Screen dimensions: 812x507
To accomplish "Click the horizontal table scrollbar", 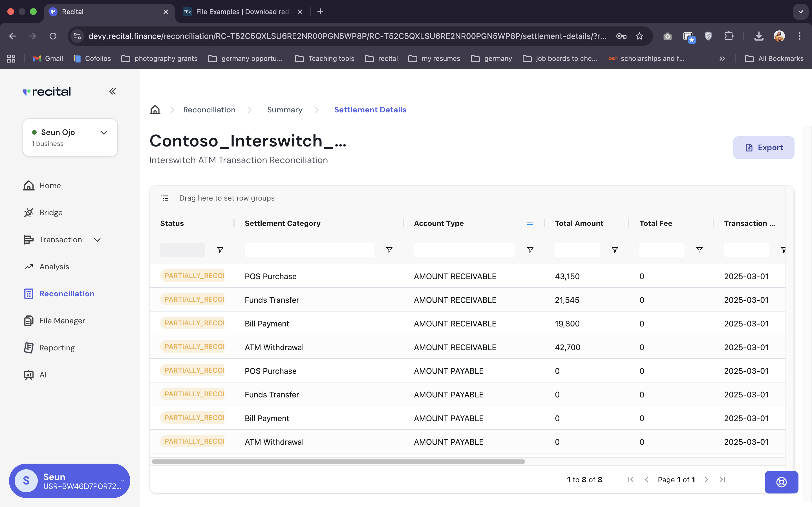I will 338,461.
